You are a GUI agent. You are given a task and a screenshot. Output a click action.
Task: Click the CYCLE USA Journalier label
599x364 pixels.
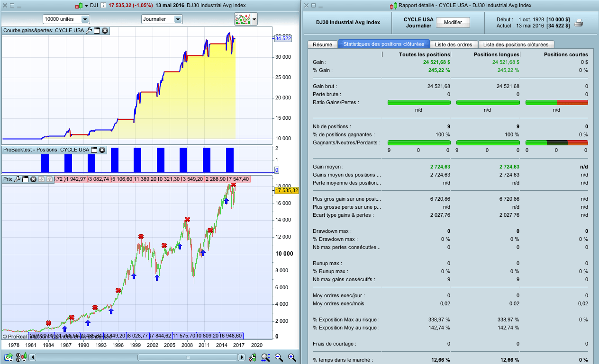coord(418,22)
